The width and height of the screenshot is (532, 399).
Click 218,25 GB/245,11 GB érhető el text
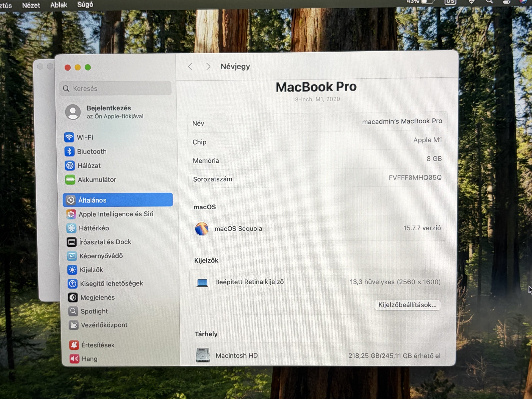tap(394, 356)
